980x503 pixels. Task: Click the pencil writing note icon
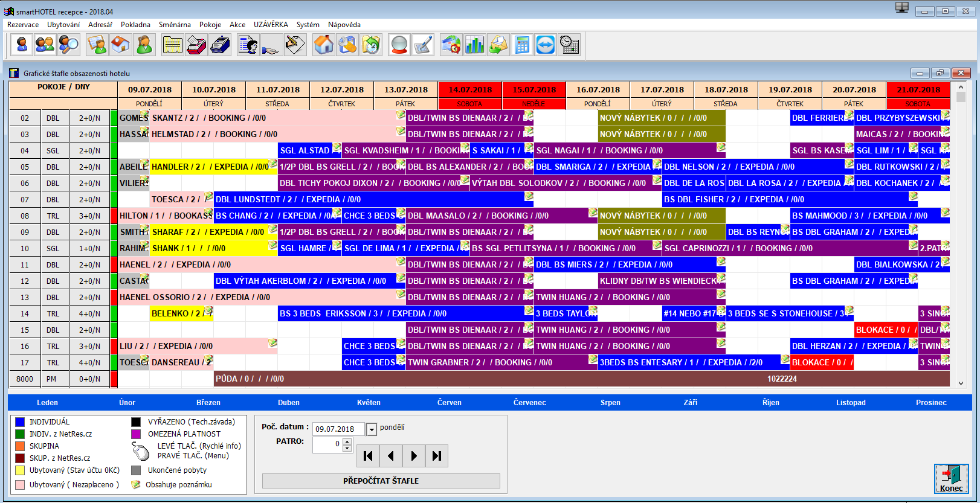click(295, 45)
